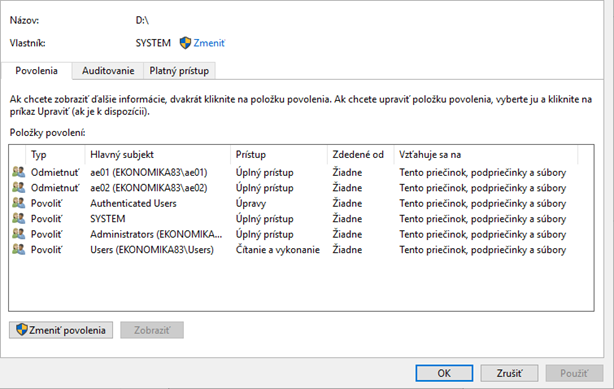Click the SYSTEM owner value beside Vlastník

153,43
